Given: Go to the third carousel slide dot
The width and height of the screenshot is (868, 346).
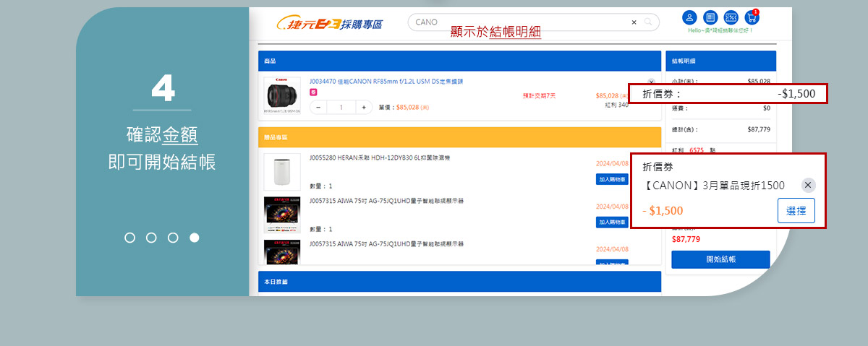Looking at the screenshot, I should pos(173,238).
